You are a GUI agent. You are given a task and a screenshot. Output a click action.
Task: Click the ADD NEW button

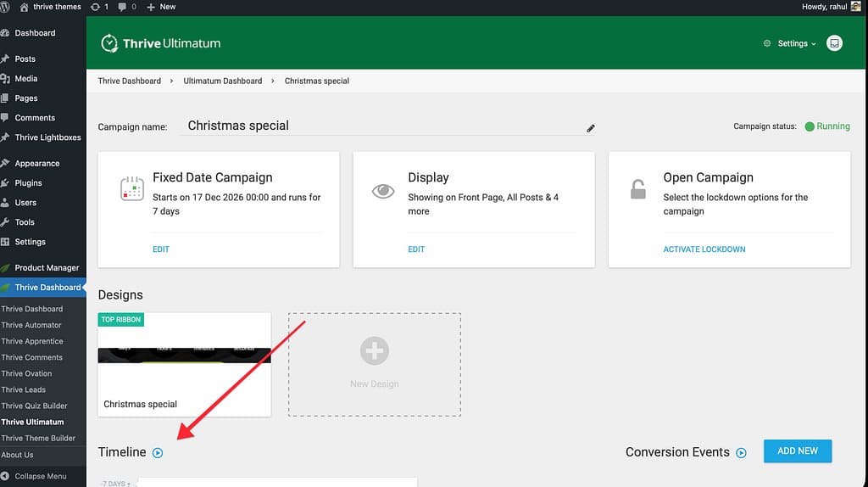797,451
